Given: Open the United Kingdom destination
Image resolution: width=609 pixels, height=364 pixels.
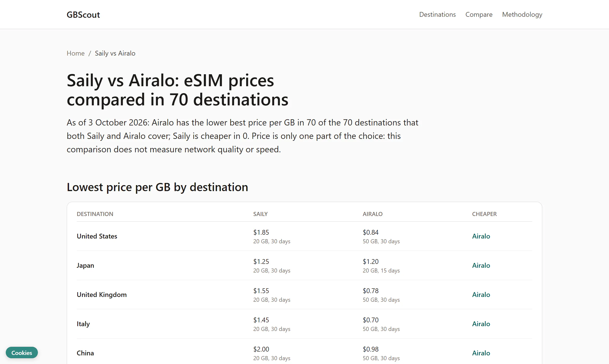Looking at the screenshot, I should click(x=102, y=295).
